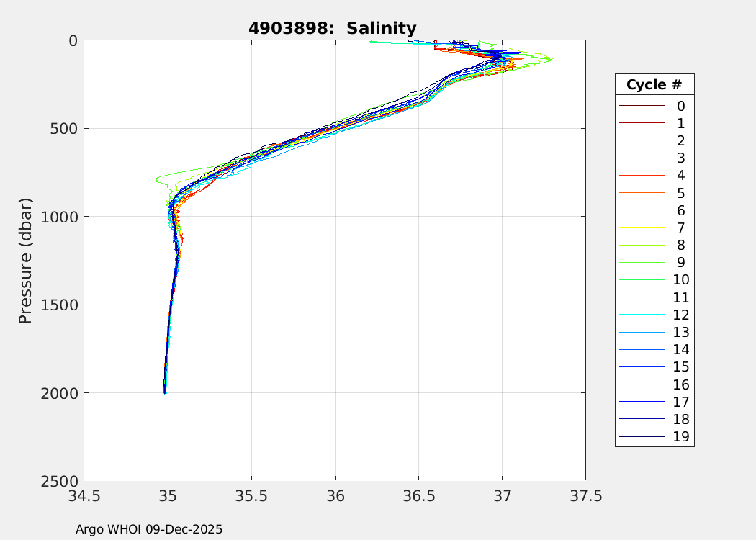Click the 'Pressure (dbar)' y-axis label

tap(26, 261)
